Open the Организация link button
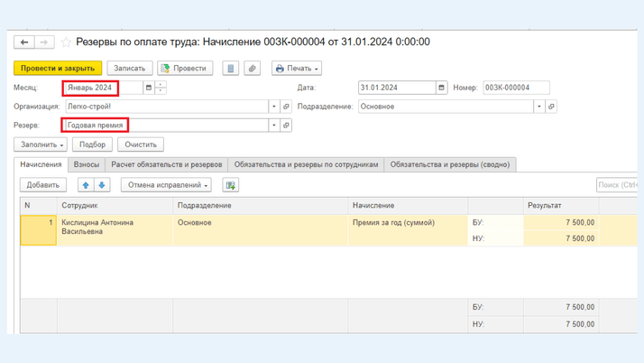 287,107
